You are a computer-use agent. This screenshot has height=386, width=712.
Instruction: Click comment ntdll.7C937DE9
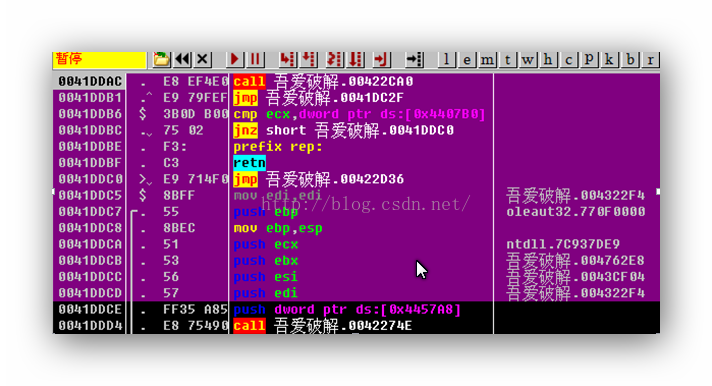[563, 244]
